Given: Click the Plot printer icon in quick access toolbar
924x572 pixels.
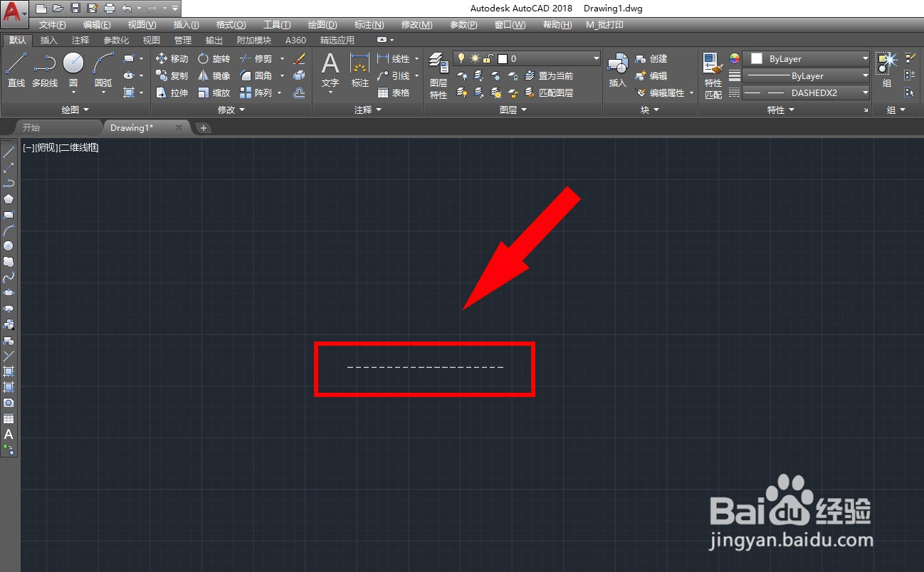Looking at the screenshot, I should 109,9.
